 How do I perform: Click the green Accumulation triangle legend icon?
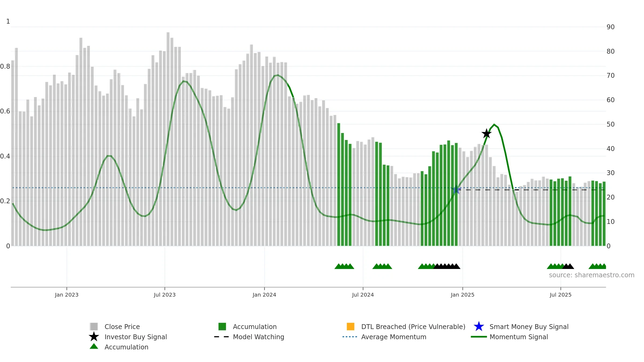click(94, 346)
